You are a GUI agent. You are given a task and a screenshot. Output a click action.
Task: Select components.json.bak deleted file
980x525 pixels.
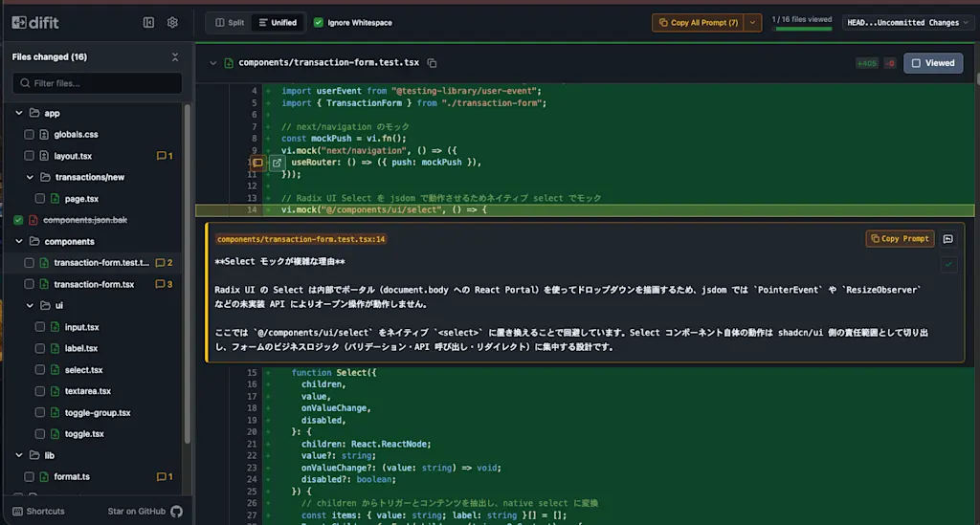click(85, 220)
